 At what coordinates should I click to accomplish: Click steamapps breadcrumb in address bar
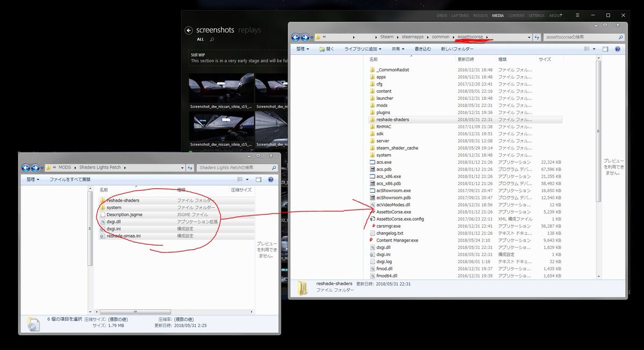pos(413,37)
